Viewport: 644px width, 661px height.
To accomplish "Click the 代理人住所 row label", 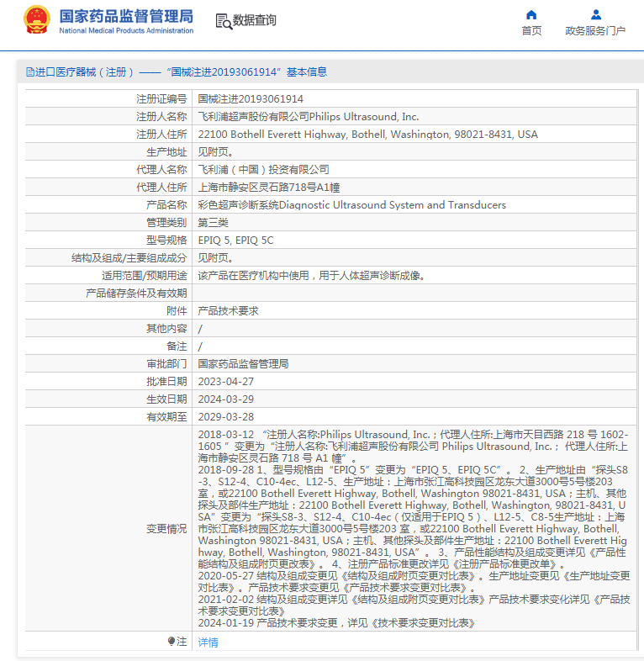I will pos(161,188).
